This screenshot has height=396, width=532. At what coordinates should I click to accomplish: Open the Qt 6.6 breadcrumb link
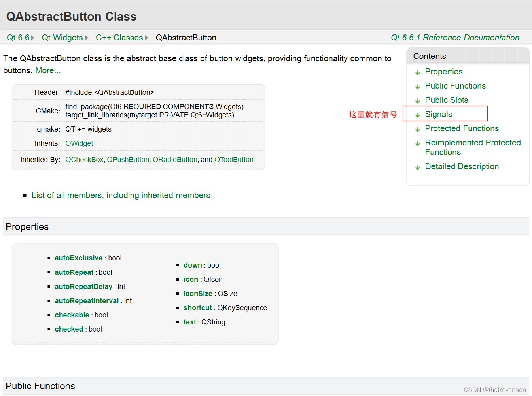tap(18, 38)
